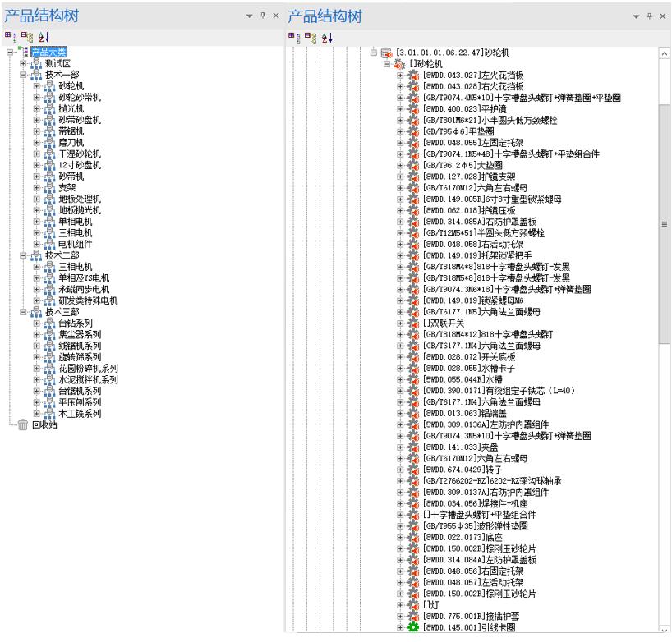Click the org icon beside 技术一部
The height and width of the screenshot is (642, 672).
[x=36, y=75]
